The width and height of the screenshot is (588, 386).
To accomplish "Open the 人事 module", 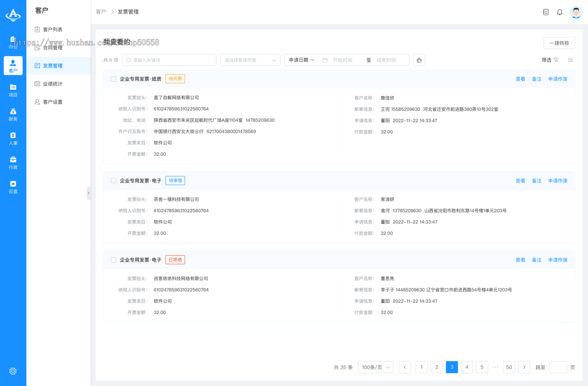I will [13, 138].
